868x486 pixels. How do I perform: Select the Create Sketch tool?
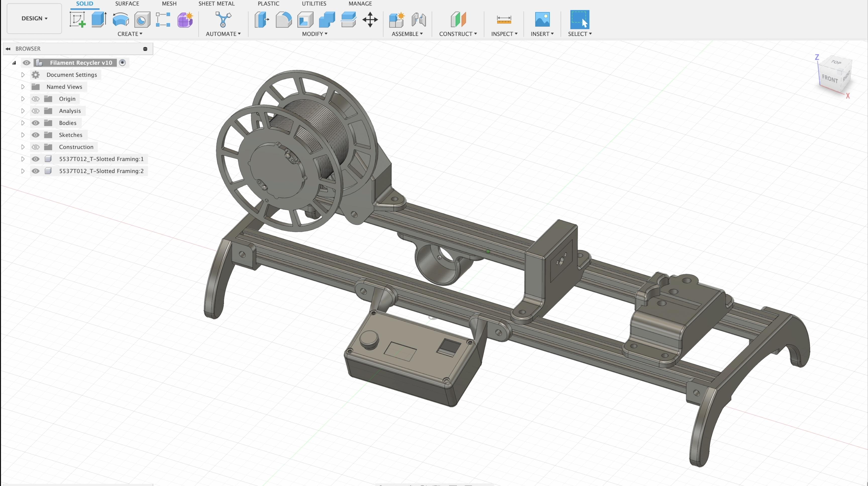click(78, 20)
